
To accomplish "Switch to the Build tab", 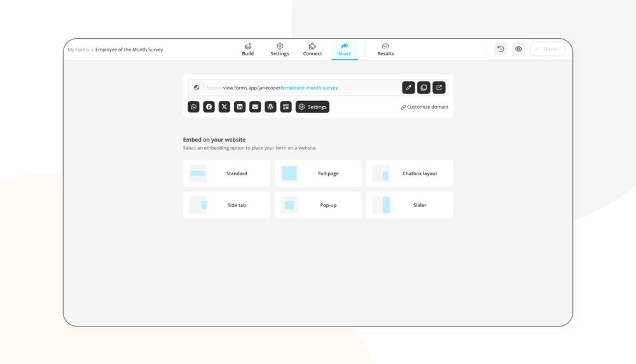I will coord(248,50).
